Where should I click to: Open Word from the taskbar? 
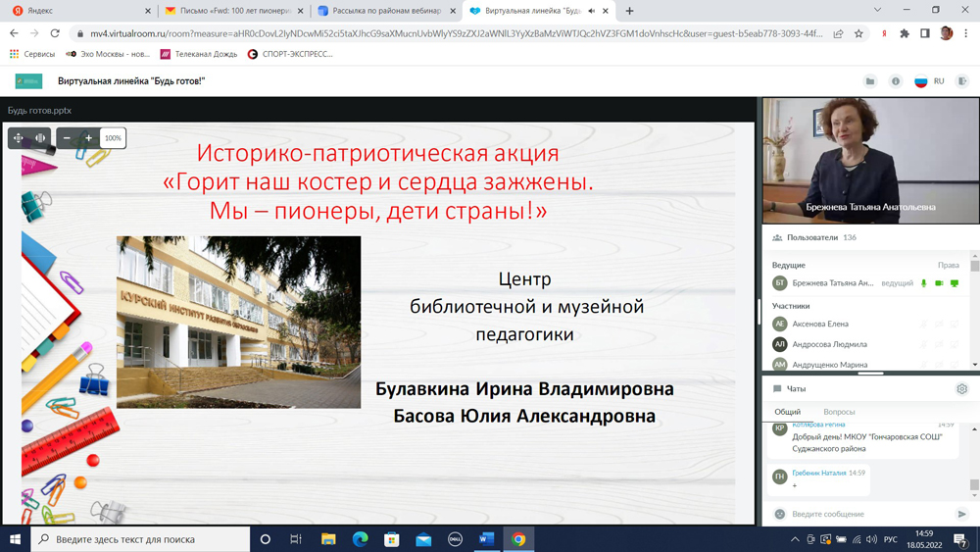(x=486, y=539)
